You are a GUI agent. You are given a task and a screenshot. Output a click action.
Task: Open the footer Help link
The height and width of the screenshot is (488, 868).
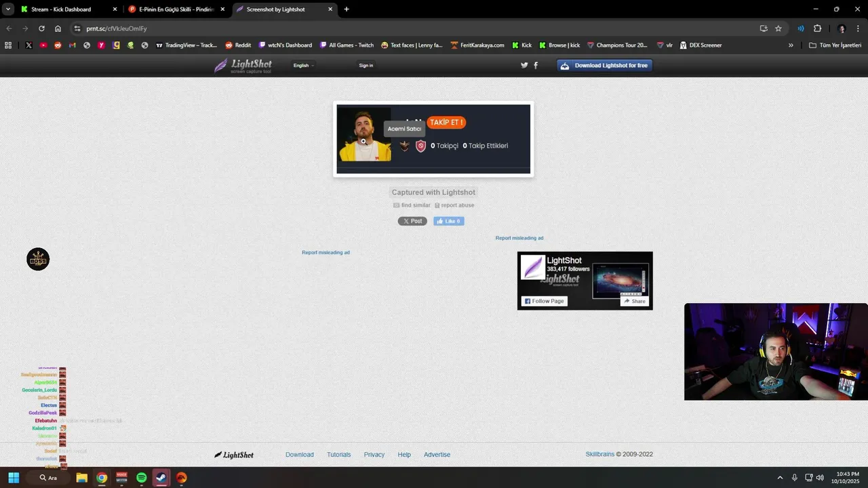pos(404,455)
